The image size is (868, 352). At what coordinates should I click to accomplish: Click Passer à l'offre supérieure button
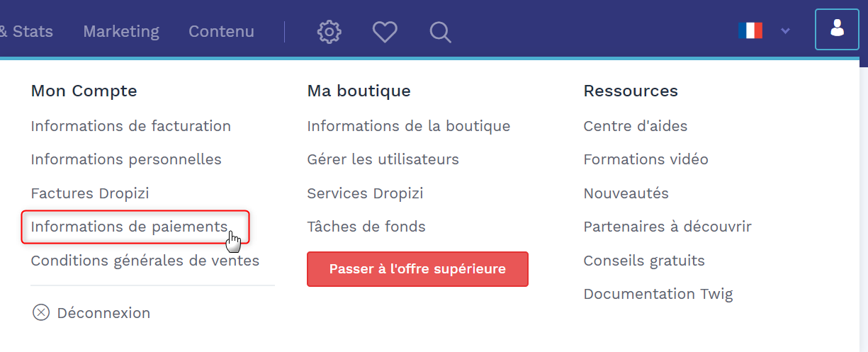pos(417,269)
